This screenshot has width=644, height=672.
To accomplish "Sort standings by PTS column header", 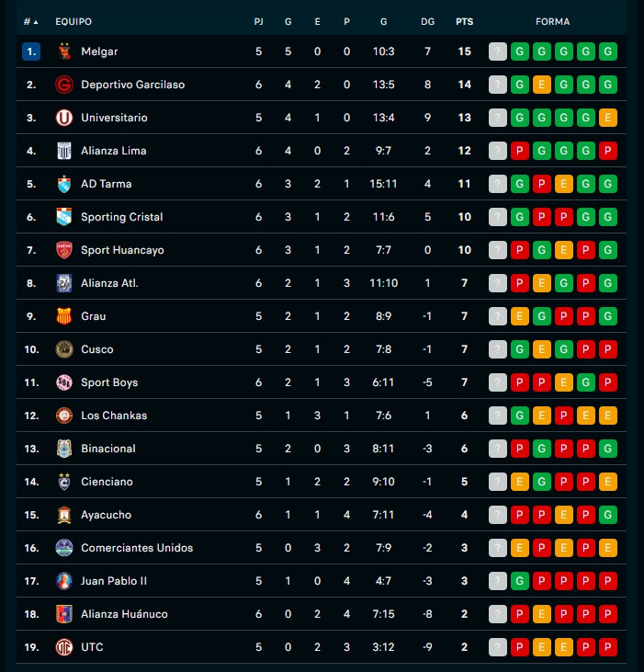I will click(465, 21).
